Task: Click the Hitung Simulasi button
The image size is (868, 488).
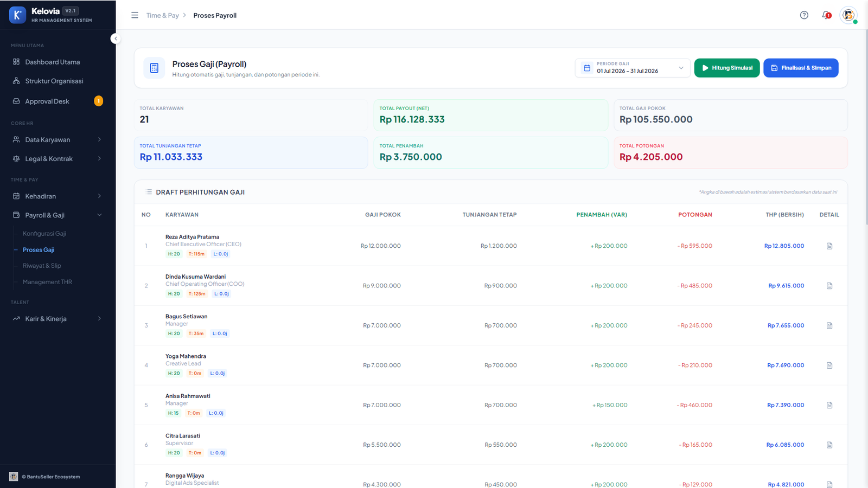Action: point(727,68)
